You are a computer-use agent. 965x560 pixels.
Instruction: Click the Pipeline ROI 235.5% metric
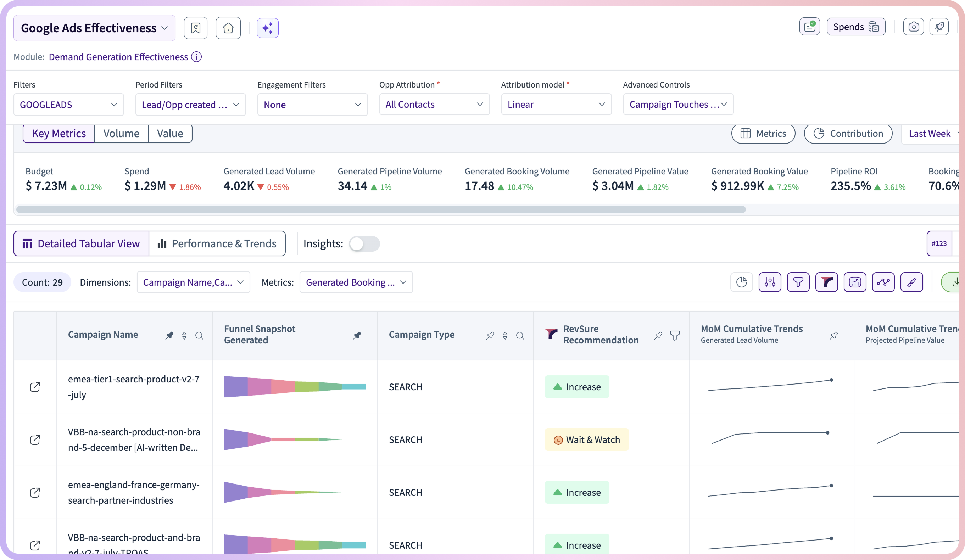coord(868,180)
